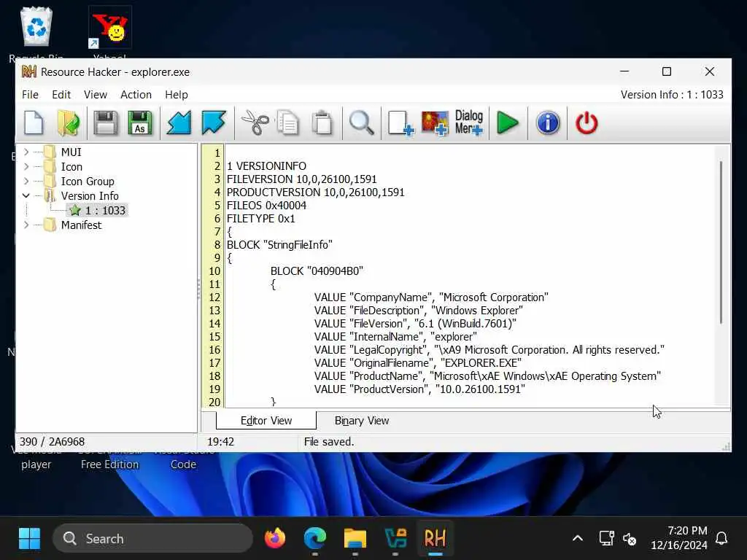Click the "File saved." status message

(329, 442)
